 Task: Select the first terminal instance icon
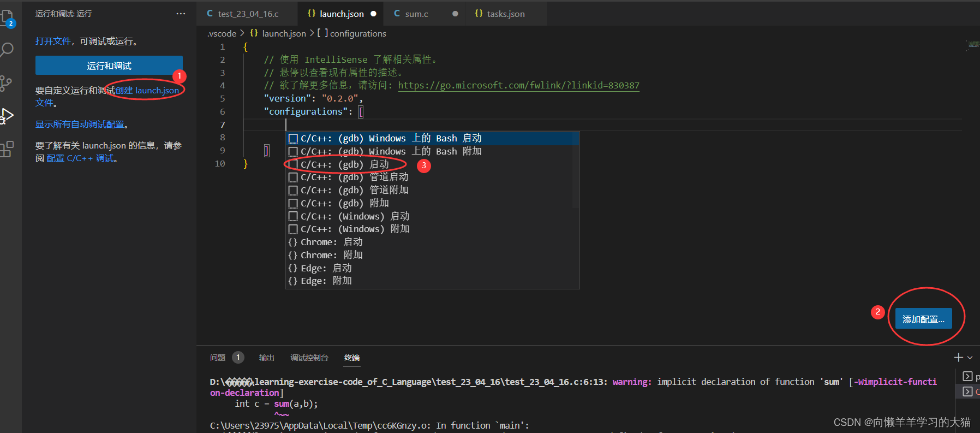tap(967, 376)
